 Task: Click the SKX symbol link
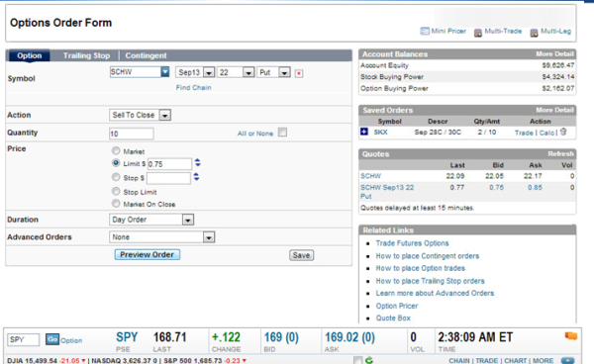[x=381, y=133]
